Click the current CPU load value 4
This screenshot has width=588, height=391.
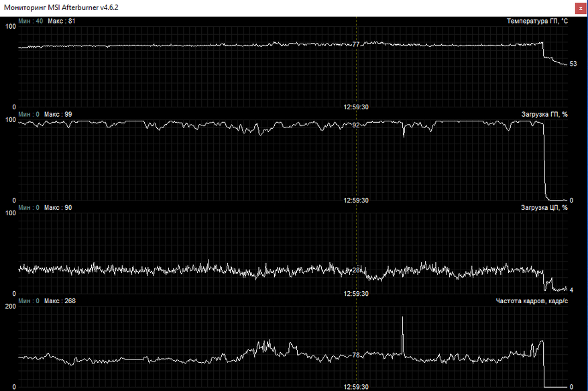tap(571, 290)
